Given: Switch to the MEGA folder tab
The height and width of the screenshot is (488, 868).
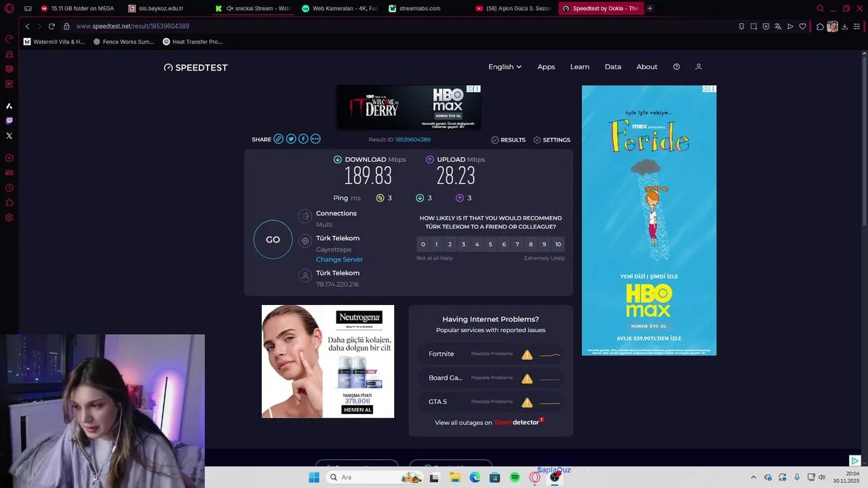Looking at the screenshot, I should click(77, 8).
